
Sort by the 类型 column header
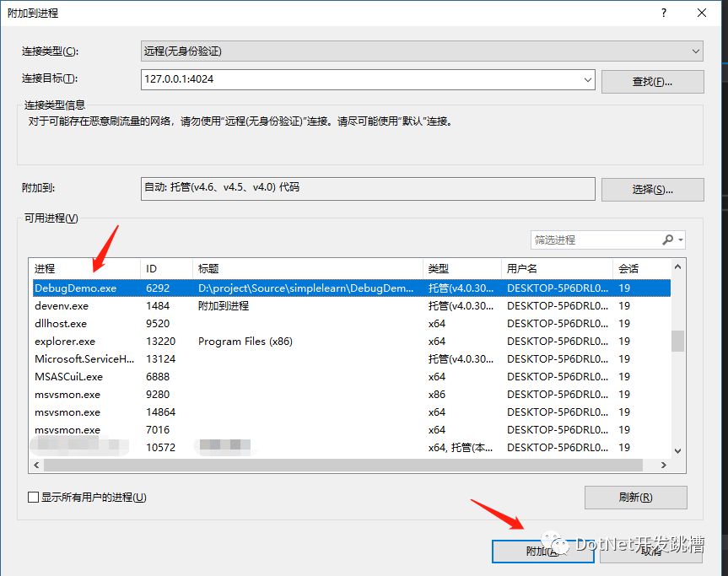[x=462, y=268]
